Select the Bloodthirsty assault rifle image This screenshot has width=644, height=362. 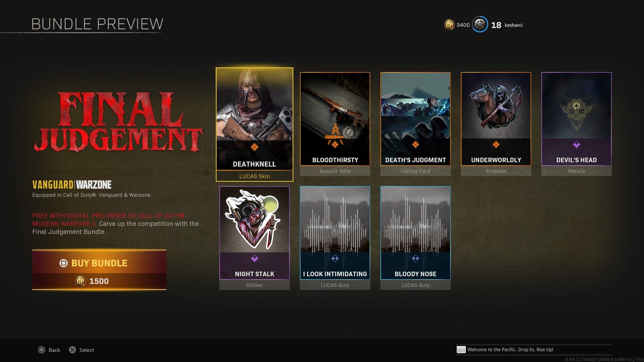(335, 105)
